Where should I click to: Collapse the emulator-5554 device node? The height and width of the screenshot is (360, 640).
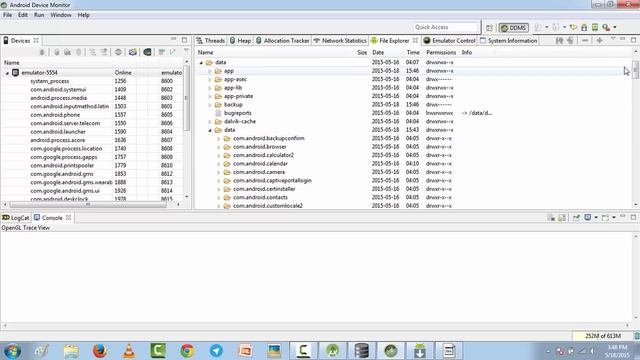(7, 73)
